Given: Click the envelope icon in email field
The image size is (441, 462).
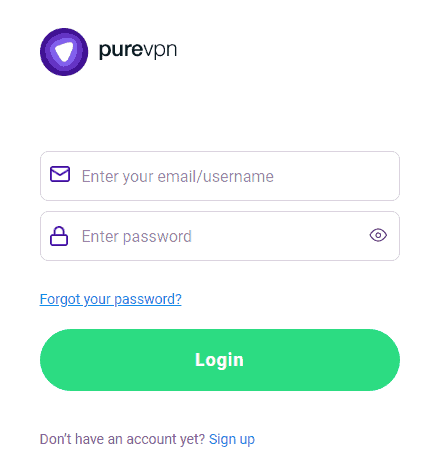Looking at the screenshot, I should pos(60,174).
